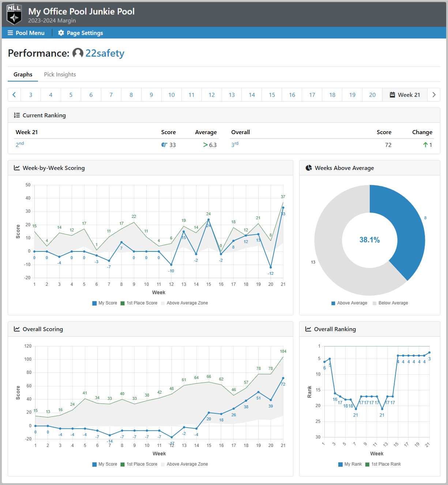Click the Page Settings gear icon
Screen dimensions: 448x485
[x=61, y=33]
